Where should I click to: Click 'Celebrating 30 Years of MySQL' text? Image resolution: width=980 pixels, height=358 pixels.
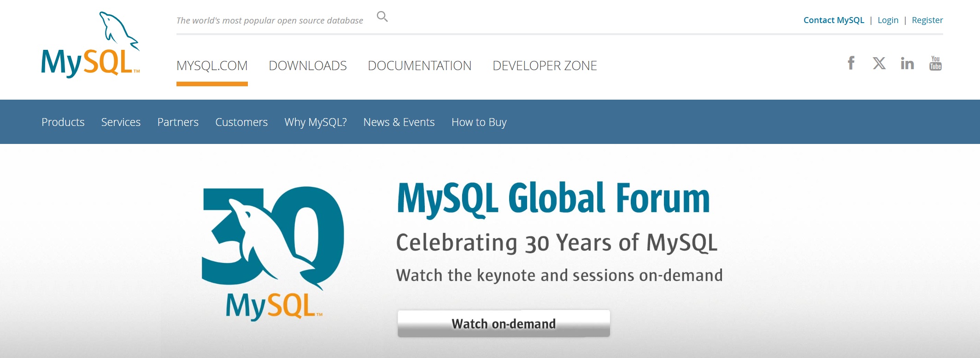pos(557,243)
